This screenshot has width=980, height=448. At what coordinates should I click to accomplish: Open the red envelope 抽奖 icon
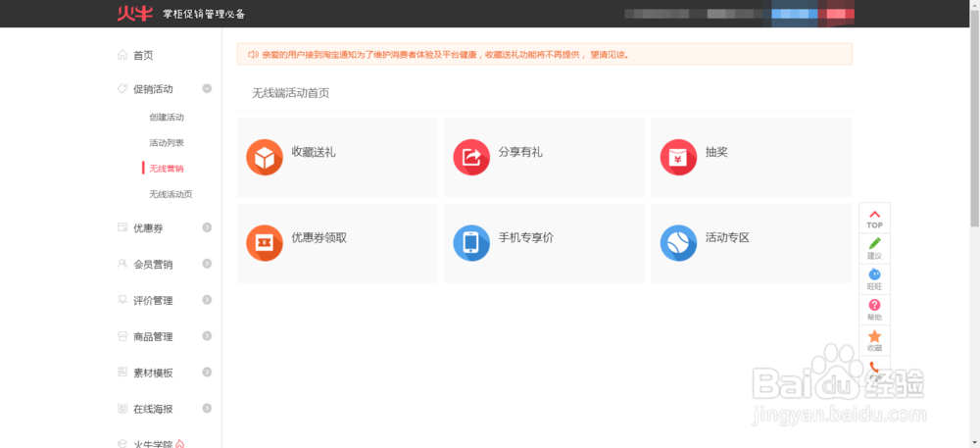click(x=678, y=157)
